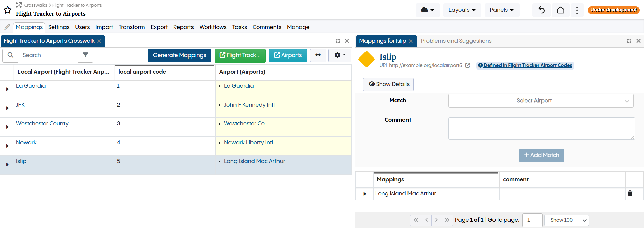Screen dimensions: 644x231
Task: Switch to the Problems and Suggestions tab
Action: (x=456, y=41)
